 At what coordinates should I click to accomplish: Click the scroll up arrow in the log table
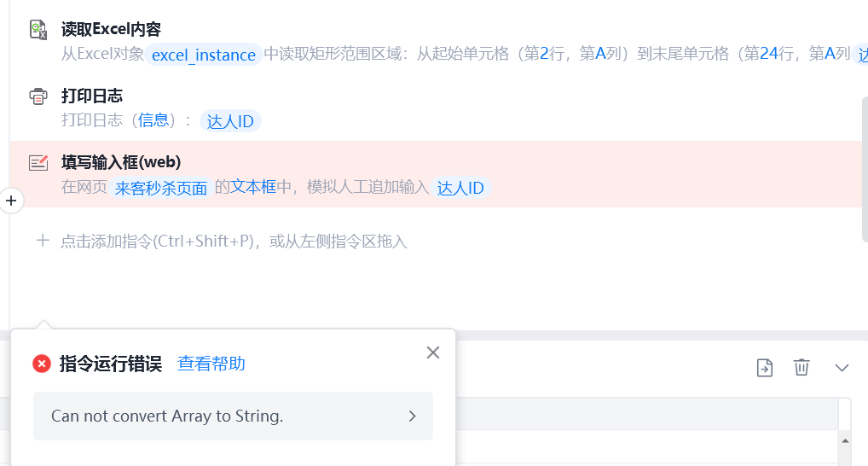[846, 441]
